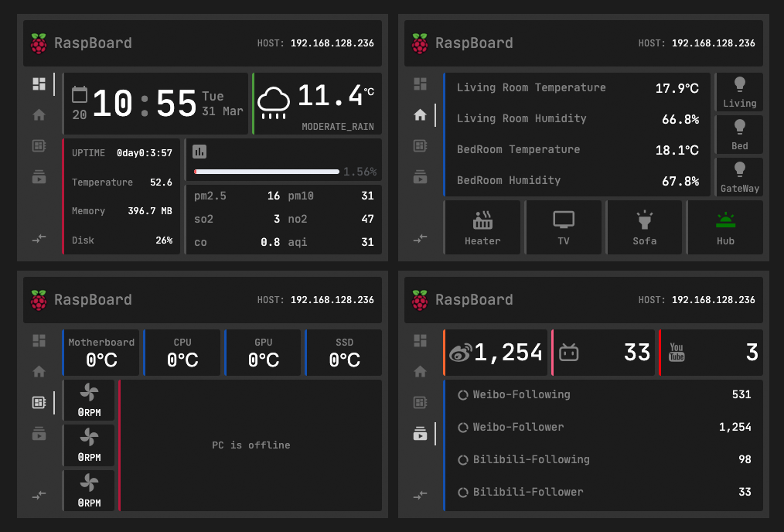The image size is (784, 532).
Task: Click the Living Room Temperature reading
Action: point(577,88)
